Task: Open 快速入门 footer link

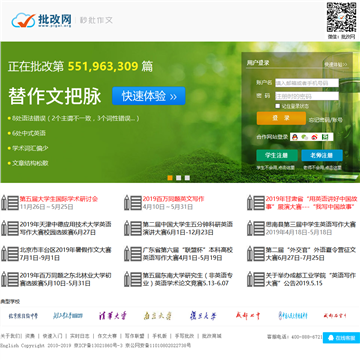Action: (x=52, y=336)
